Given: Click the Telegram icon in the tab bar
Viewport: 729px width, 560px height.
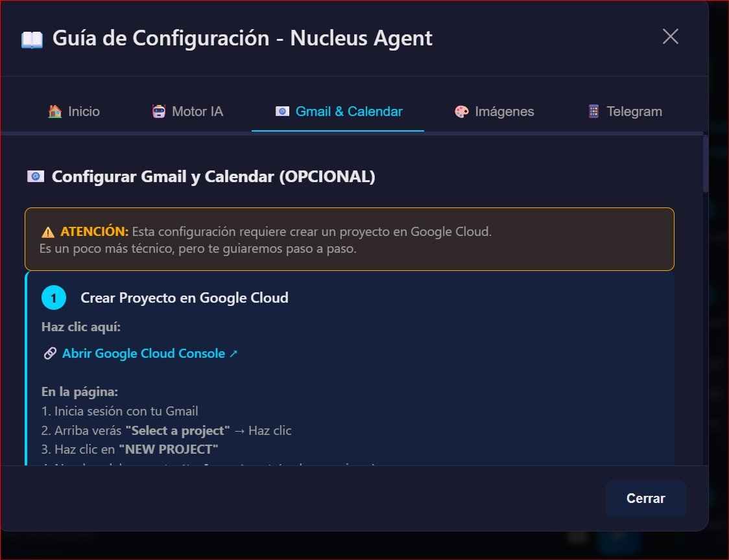Looking at the screenshot, I should pyautogui.click(x=593, y=111).
